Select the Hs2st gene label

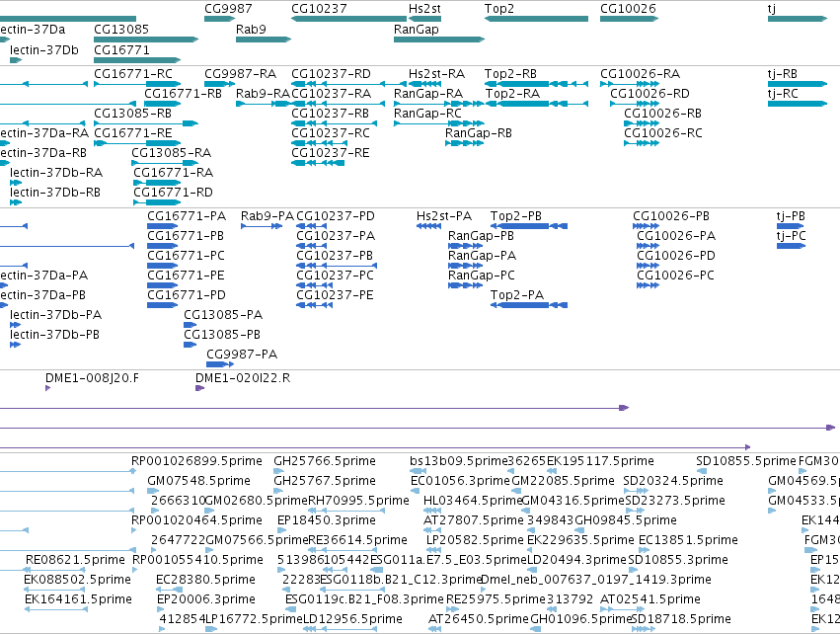tap(424, 9)
